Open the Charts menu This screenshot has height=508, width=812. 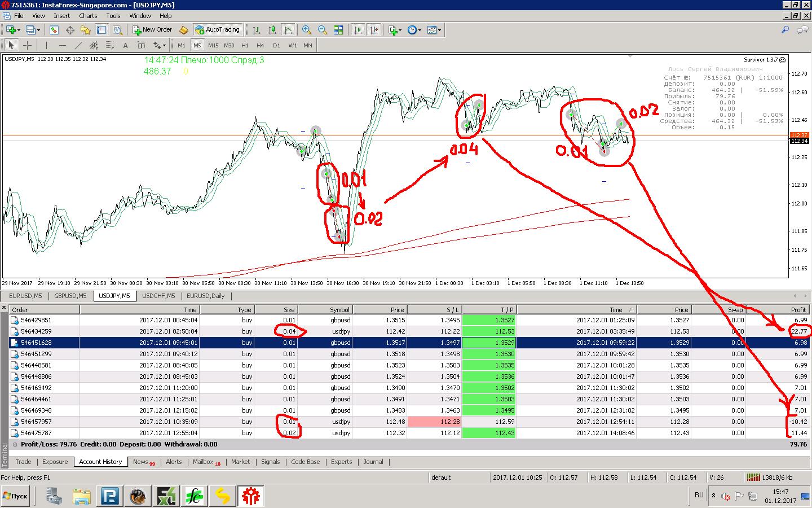click(88, 16)
